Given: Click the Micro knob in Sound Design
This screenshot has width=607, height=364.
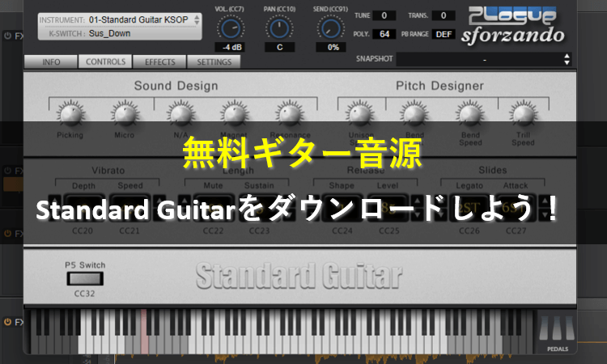Looking at the screenshot, I should click(x=125, y=117).
